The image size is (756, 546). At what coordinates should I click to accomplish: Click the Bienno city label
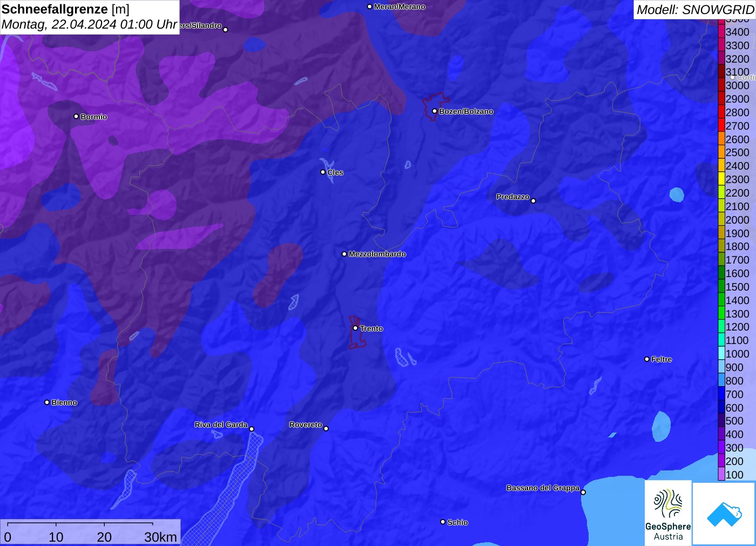[64, 402]
